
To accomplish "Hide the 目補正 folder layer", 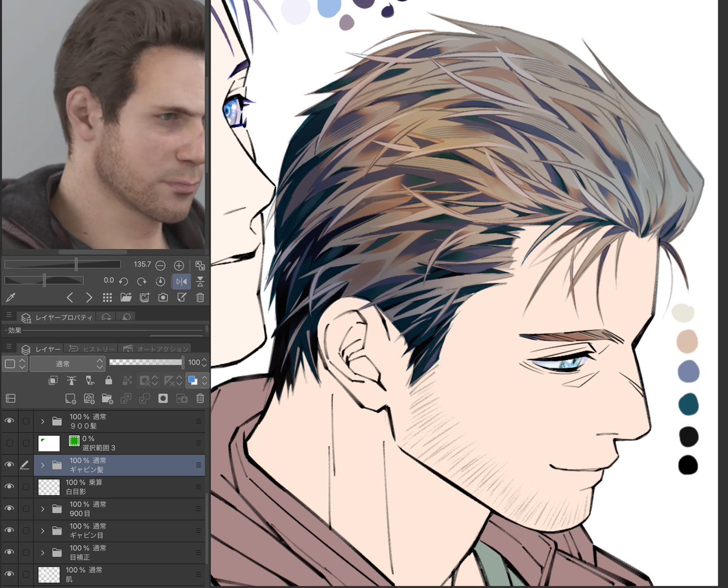I will (9, 552).
